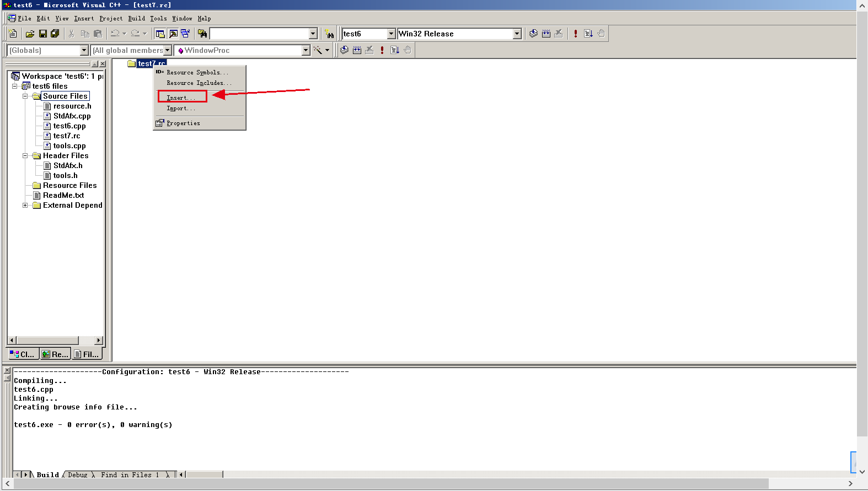
Task: Click Go icon in lower build minibar
Action: pyautogui.click(x=395, y=50)
